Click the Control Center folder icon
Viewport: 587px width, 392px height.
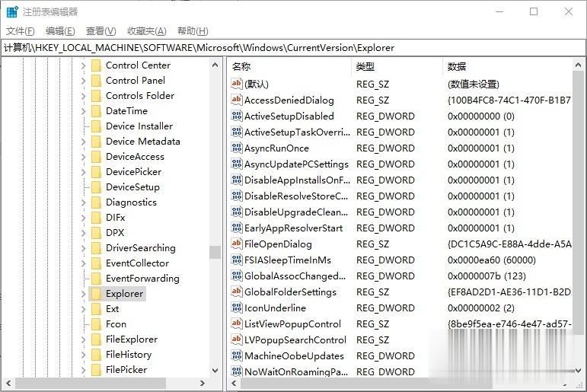click(96, 65)
